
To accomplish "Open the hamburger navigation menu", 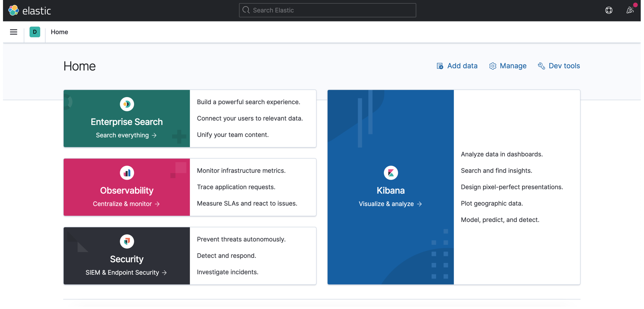I will click(14, 32).
